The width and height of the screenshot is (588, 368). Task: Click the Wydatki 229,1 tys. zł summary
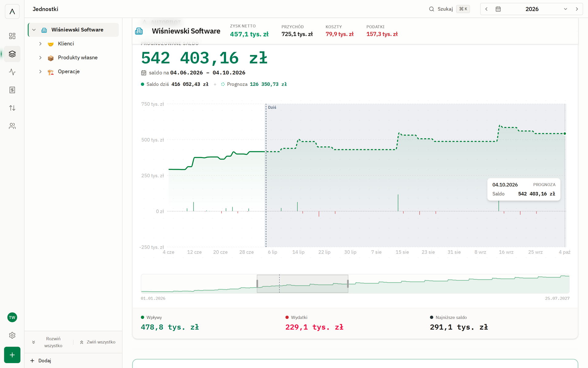coord(315,323)
